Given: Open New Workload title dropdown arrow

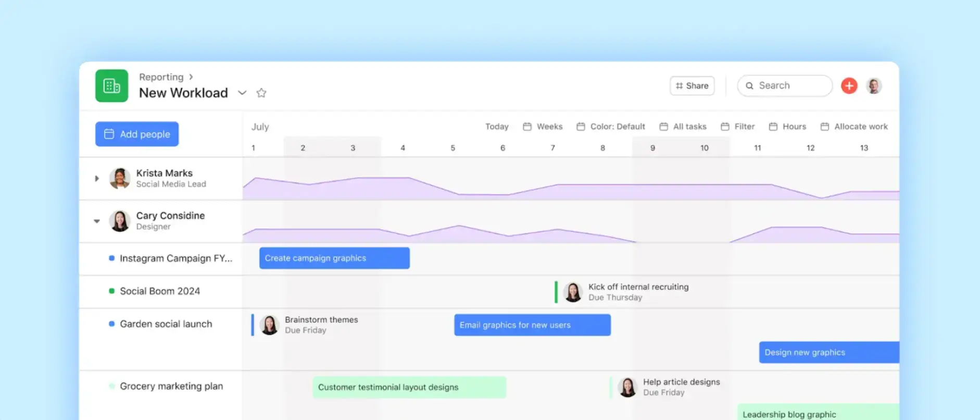Looking at the screenshot, I should click(242, 93).
